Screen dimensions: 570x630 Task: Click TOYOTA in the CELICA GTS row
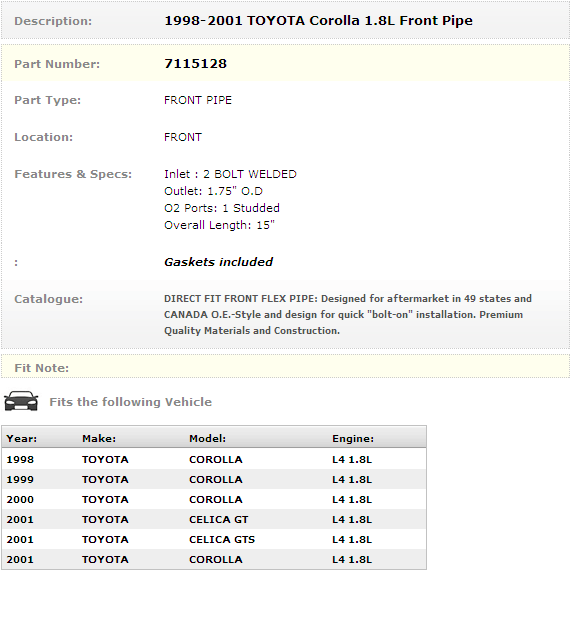[105, 539]
